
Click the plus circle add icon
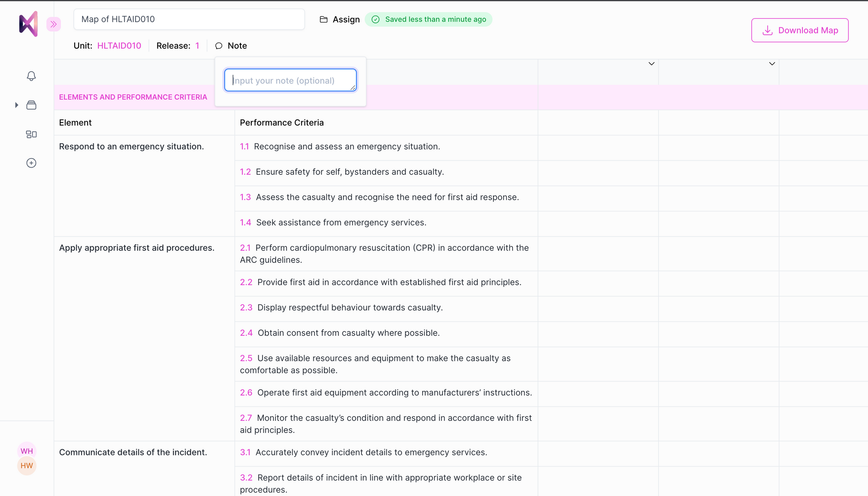coord(31,163)
